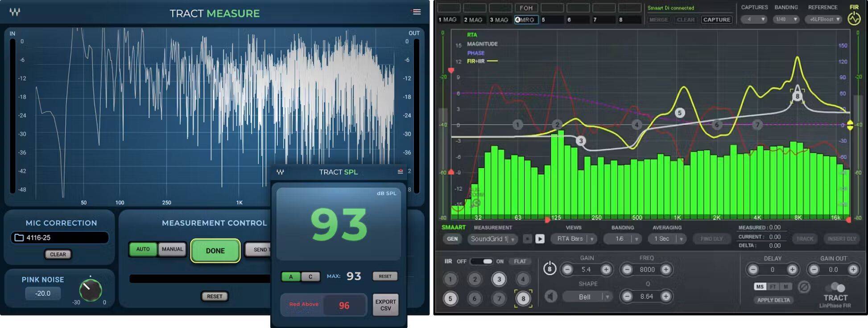Decrease Delay with the minus button
Screen dimensions: 868x328
click(753, 269)
